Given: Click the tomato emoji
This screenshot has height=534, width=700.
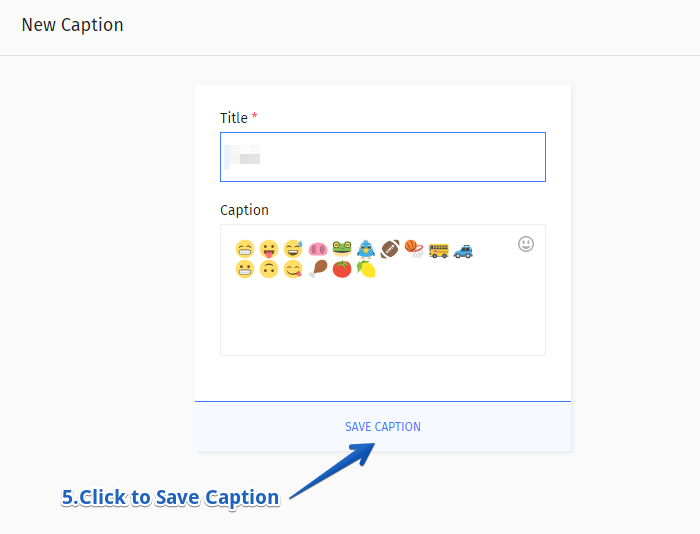Looking at the screenshot, I should click(x=342, y=269).
